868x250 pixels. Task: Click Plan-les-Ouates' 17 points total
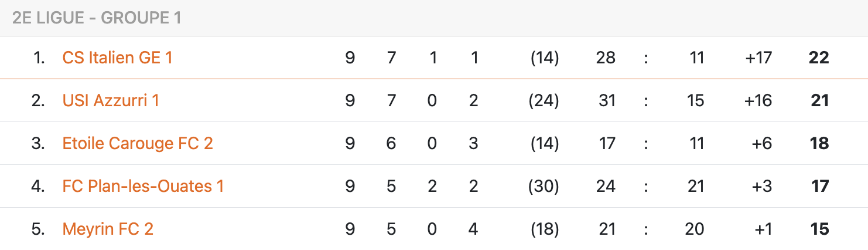click(x=819, y=186)
